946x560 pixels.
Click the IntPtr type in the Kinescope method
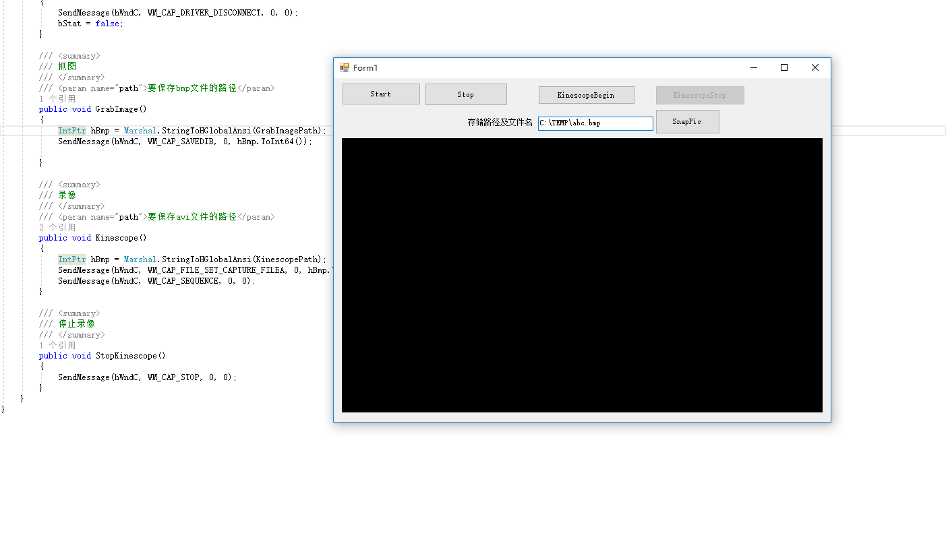(x=72, y=259)
